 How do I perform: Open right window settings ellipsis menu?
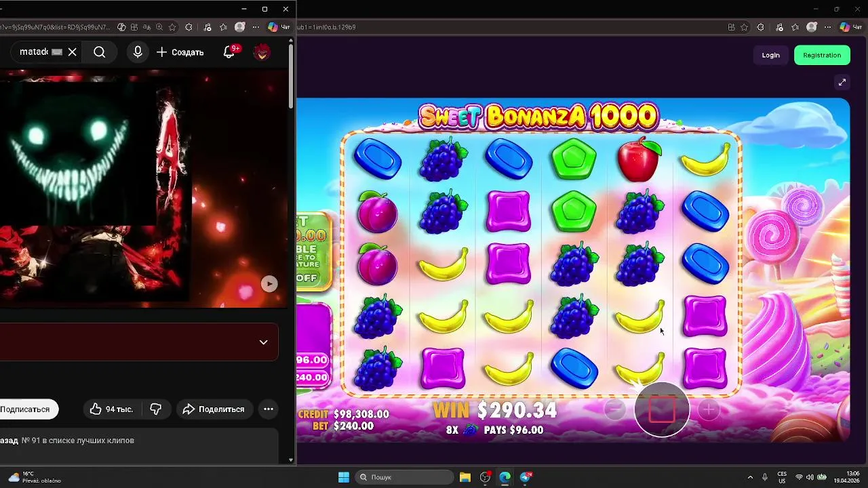828,27
